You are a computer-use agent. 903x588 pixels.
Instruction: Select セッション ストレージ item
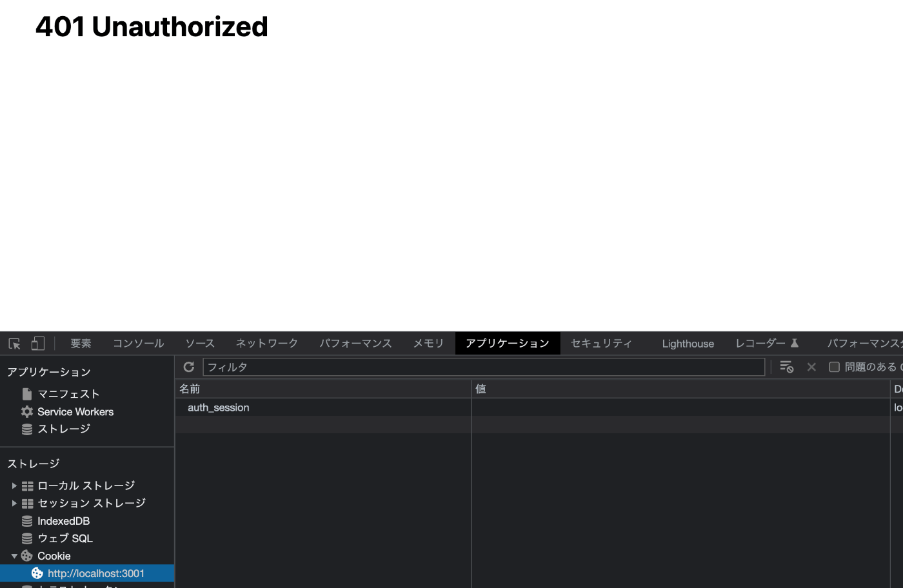(92, 504)
